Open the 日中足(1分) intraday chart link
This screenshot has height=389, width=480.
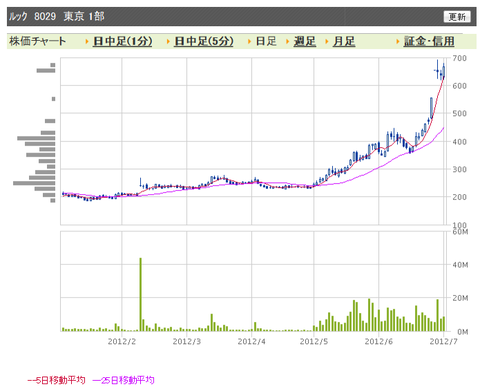click(x=122, y=41)
